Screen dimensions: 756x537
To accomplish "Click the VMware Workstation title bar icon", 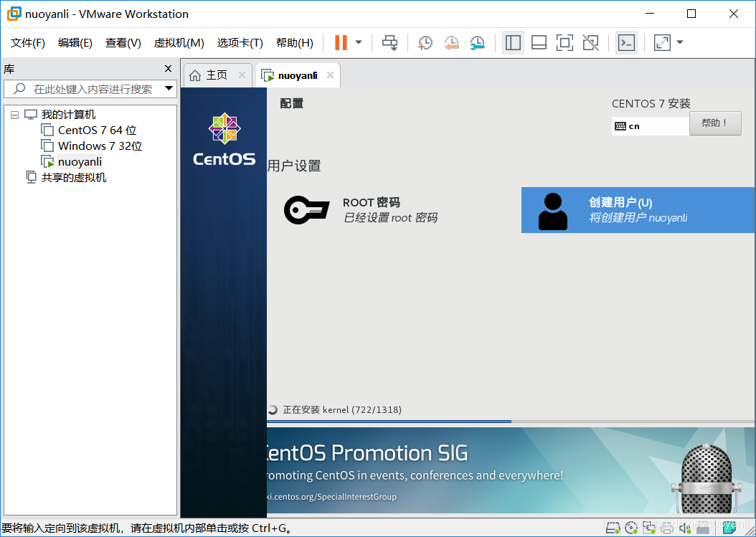I will (x=14, y=14).
